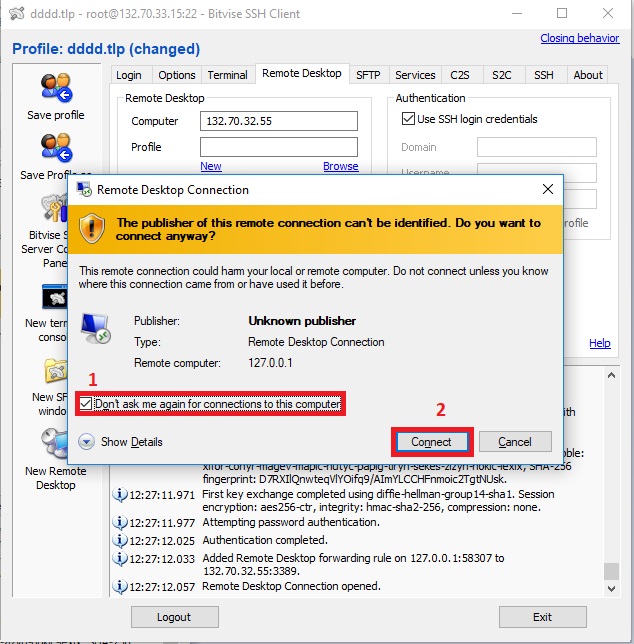Open the About tab
Viewport: 634px width, 644px height.
588,75
